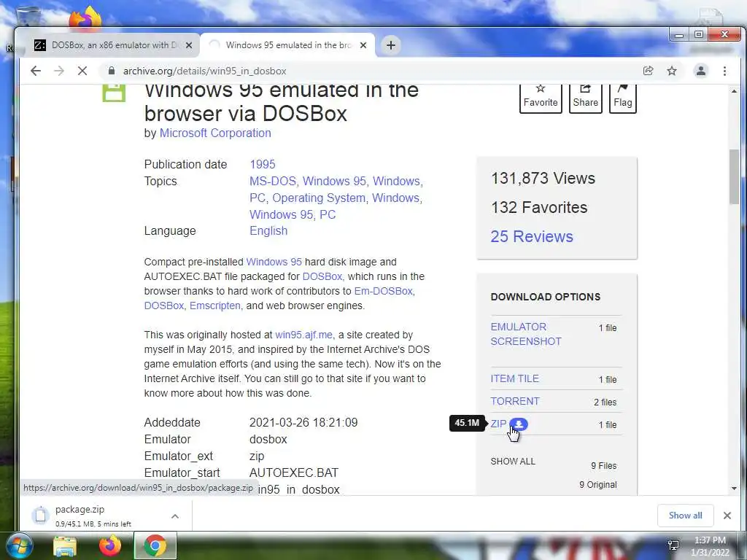Click the page scrollbar up arrow
Screen dimensions: 747x560
pos(734,91)
